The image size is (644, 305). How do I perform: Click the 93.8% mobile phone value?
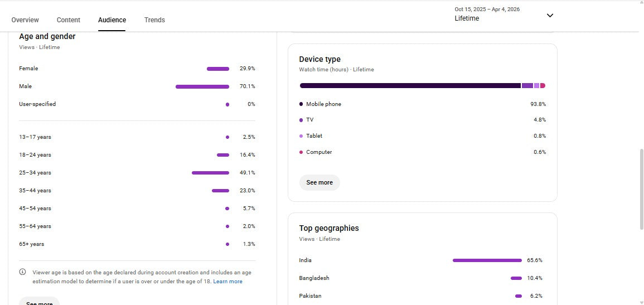pos(538,104)
